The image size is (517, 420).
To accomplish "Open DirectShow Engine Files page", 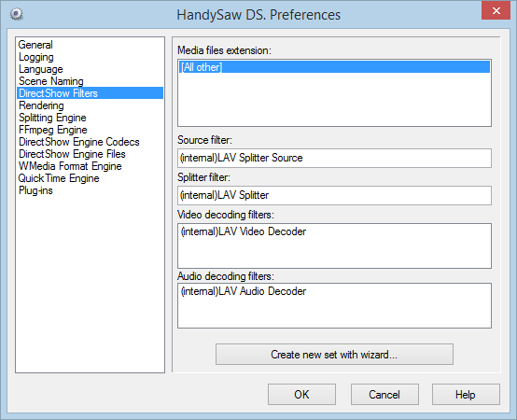I will click(x=72, y=154).
